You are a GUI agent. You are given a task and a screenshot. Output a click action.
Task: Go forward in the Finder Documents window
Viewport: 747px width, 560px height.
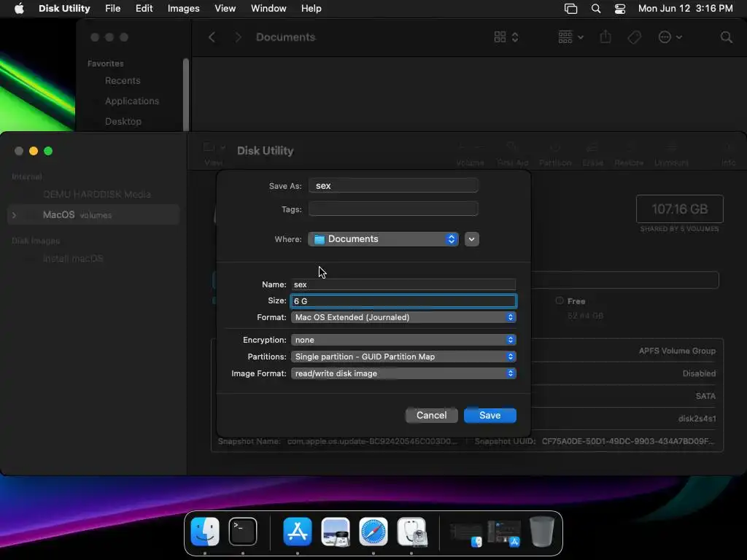239,37
